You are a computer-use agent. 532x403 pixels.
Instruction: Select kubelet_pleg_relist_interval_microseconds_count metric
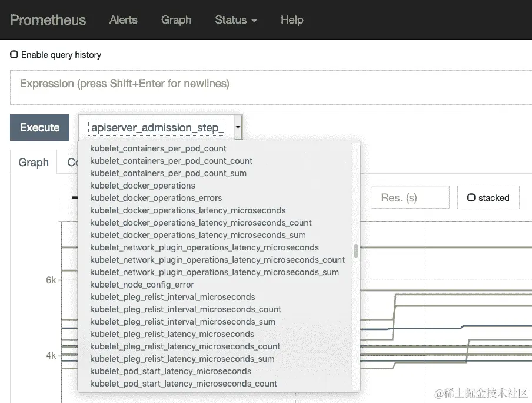point(185,309)
